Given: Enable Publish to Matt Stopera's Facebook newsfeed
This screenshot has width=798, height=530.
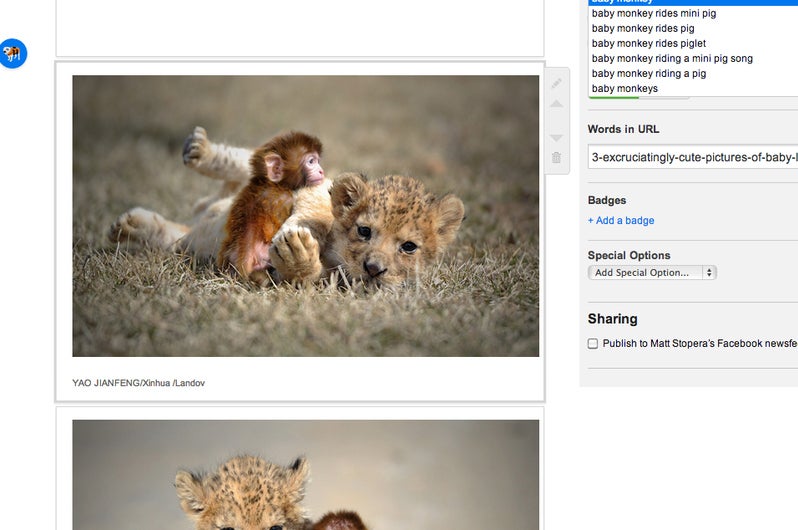Looking at the screenshot, I should pyautogui.click(x=593, y=344).
